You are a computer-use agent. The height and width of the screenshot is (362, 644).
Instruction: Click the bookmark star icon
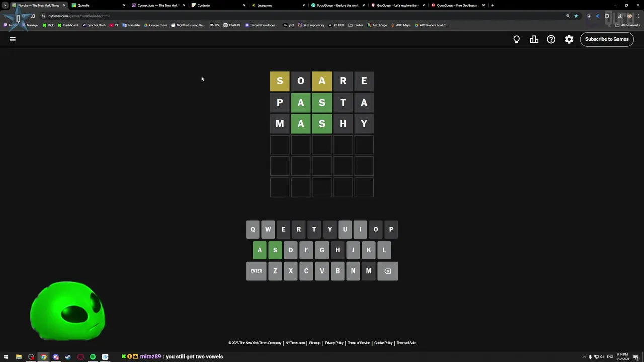point(576,16)
